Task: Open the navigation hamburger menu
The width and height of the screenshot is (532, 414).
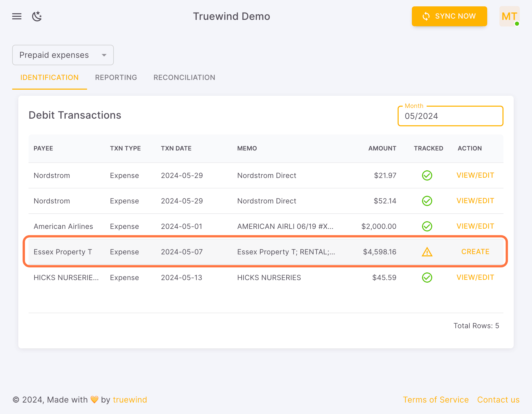Action: click(x=17, y=16)
